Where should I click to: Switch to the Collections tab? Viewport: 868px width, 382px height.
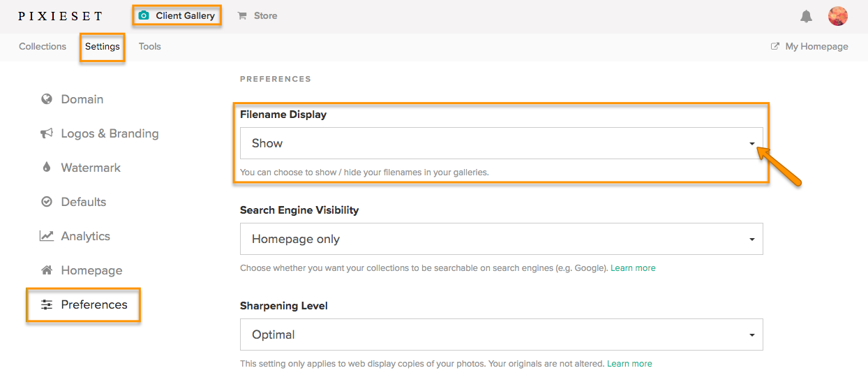(43, 47)
